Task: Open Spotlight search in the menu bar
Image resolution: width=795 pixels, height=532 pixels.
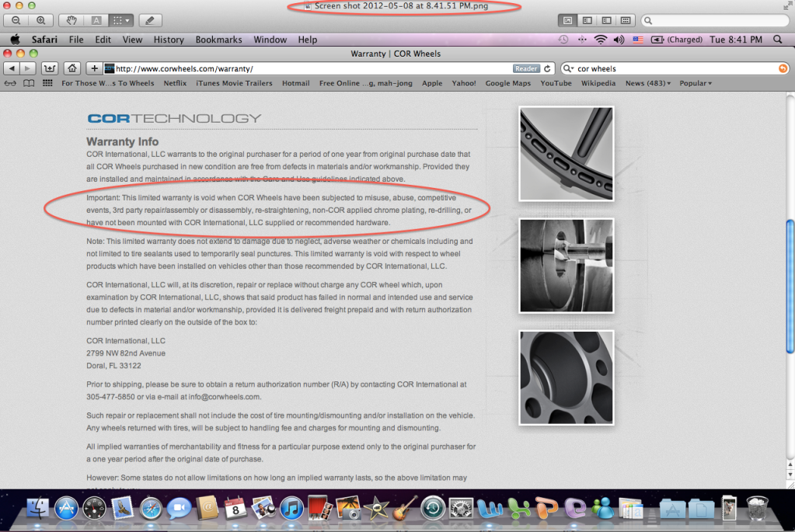Action: (777, 40)
